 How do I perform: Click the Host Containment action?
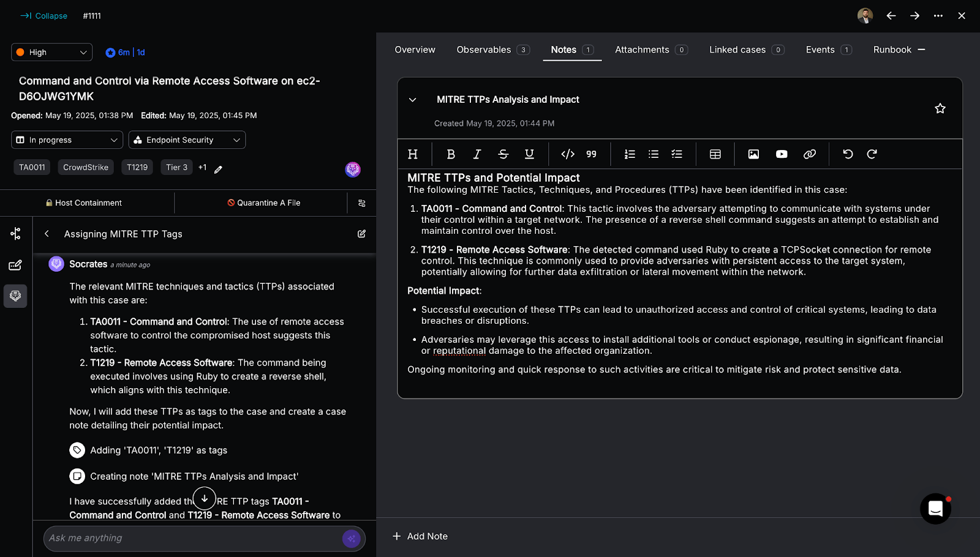click(84, 203)
